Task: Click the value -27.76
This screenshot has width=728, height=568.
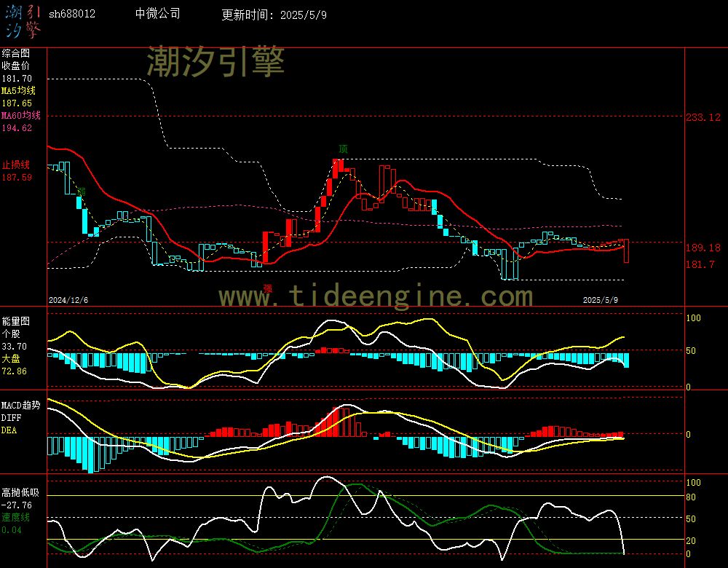Action: [x=17, y=505]
